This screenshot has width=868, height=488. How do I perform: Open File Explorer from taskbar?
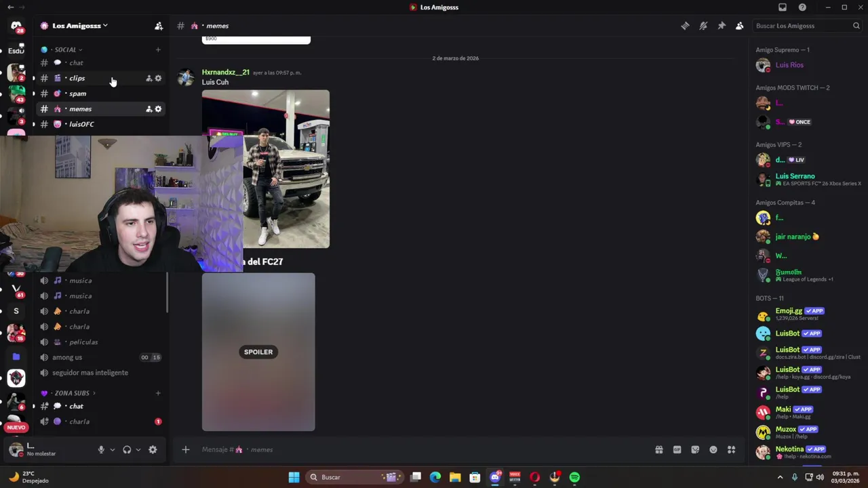point(455,477)
